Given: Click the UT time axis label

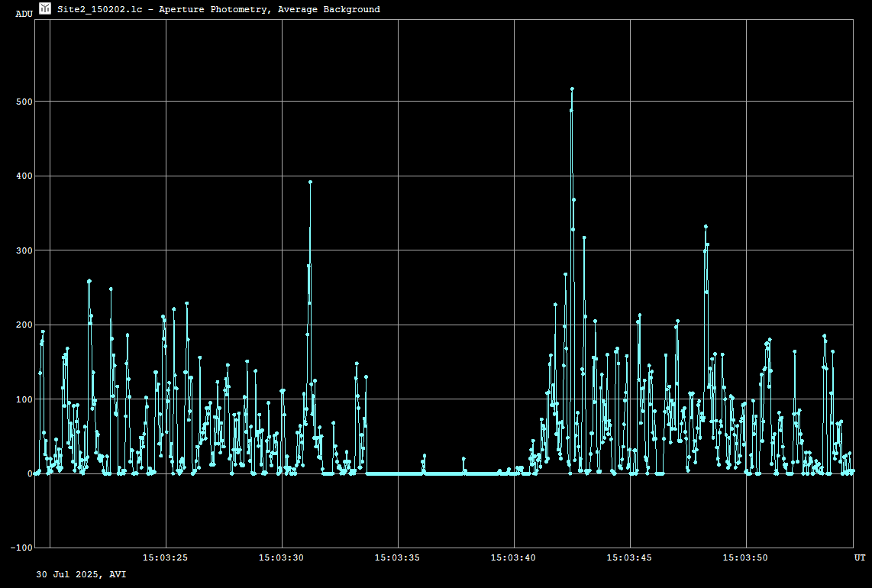Looking at the screenshot, I should [x=860, y=558].
